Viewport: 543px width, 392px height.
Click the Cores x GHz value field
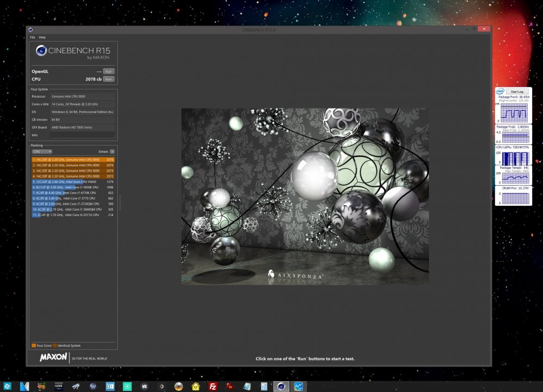(x=83, y=104)
